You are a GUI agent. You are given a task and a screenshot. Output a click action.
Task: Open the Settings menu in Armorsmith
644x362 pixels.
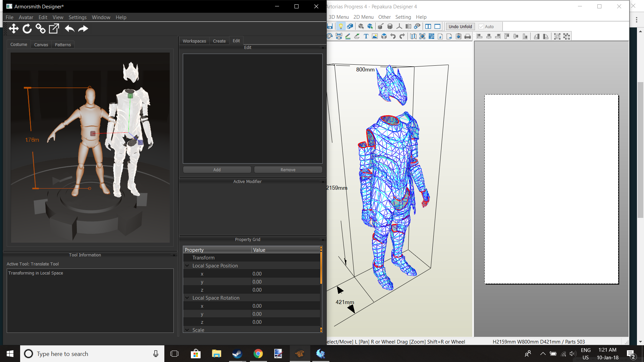point(77,17)
